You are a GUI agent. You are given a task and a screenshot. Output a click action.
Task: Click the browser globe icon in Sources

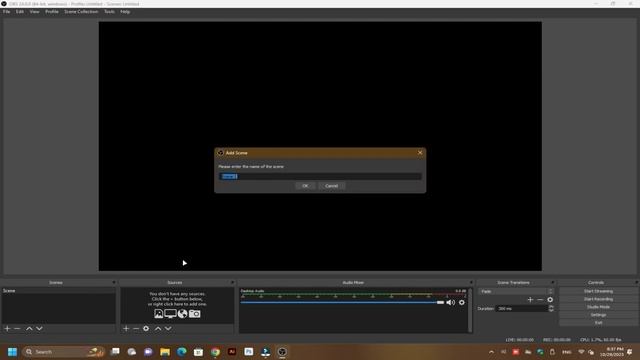click(x=182, y=313)
